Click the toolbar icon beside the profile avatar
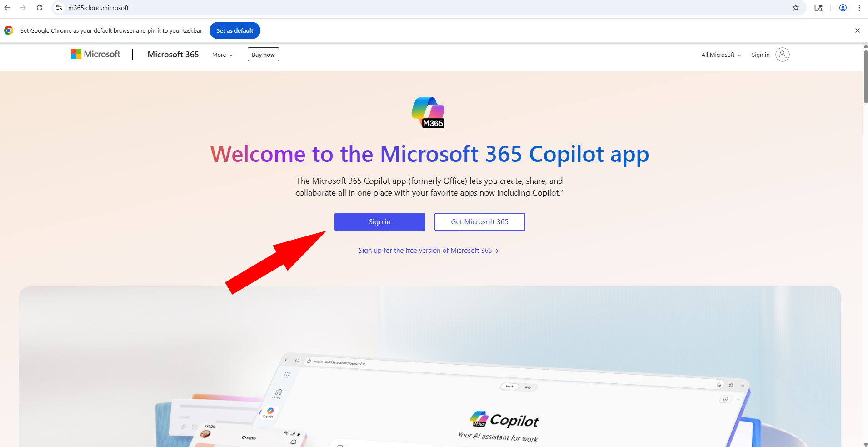Image resolution: width=868 pixels, height=447 pixels. click(x=818, y=8)
